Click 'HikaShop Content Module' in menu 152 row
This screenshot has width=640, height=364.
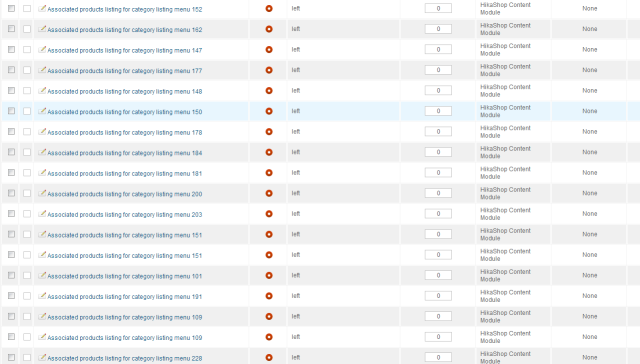[505, 9]
